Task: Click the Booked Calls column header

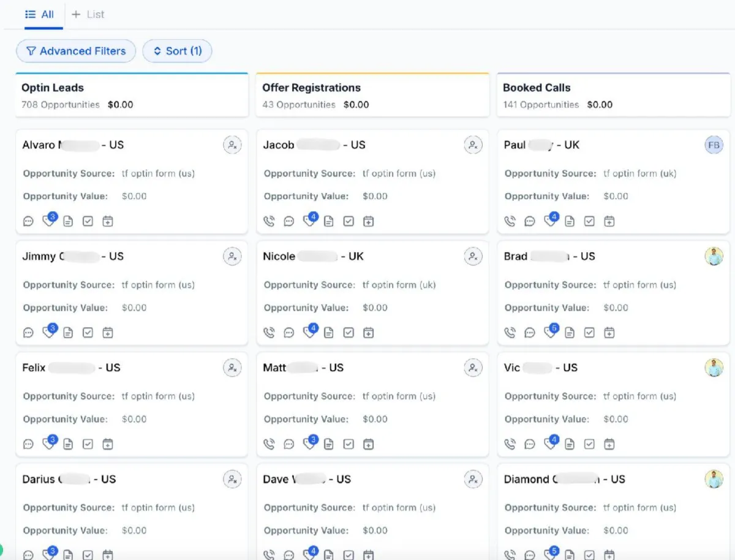Action: pyautogui.click(x=537, y=88)
